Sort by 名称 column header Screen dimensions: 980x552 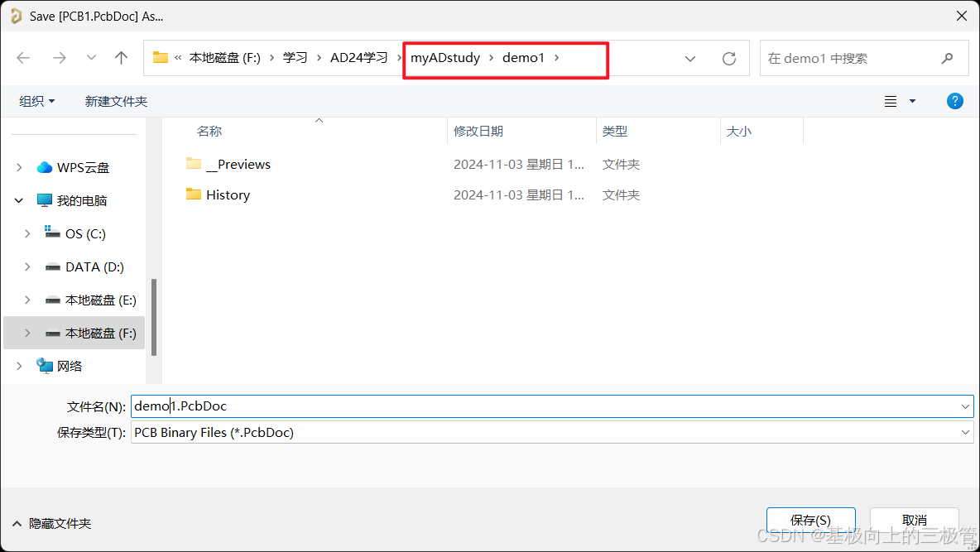(x=209, y=132)
